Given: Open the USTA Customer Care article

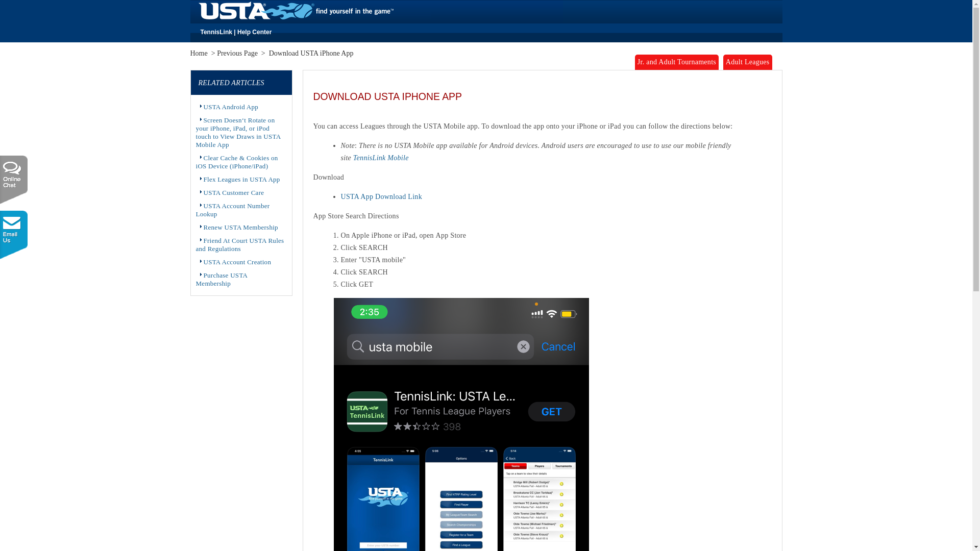Looking at the screenshot, I should point(233,193).
